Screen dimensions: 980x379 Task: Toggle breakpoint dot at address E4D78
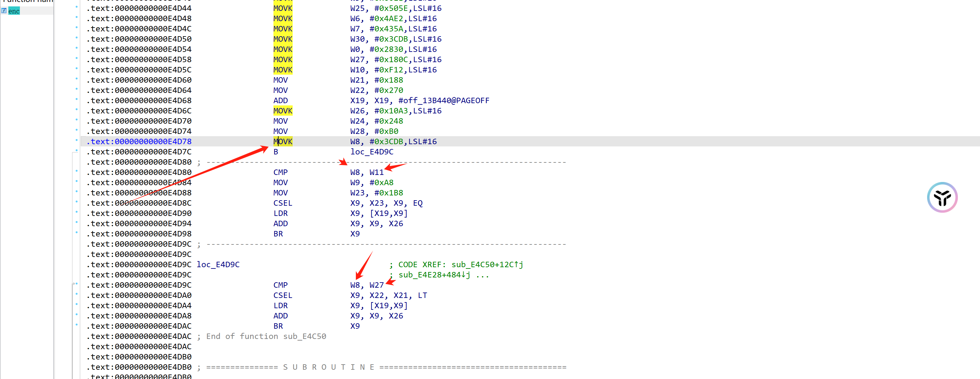(77, 141)
